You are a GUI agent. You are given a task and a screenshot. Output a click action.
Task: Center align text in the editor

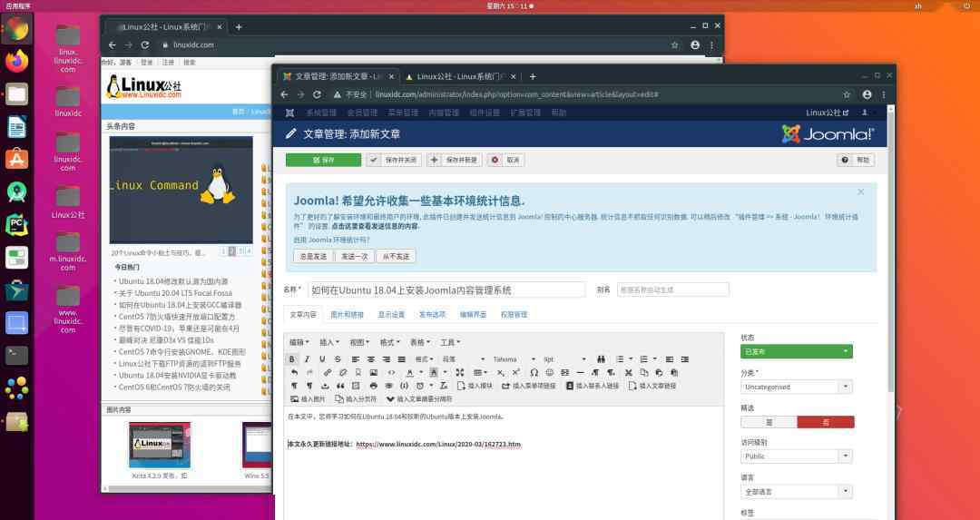tap(370, 359)
